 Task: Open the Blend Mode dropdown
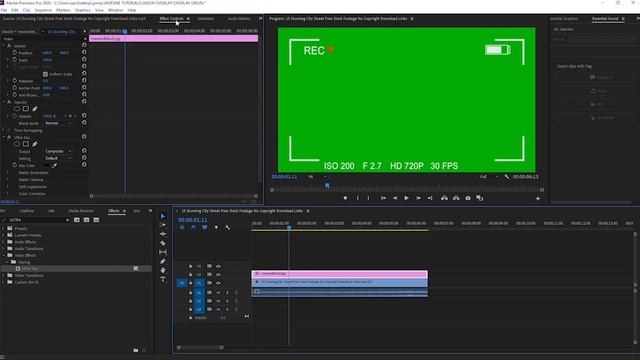pos(58,123)
